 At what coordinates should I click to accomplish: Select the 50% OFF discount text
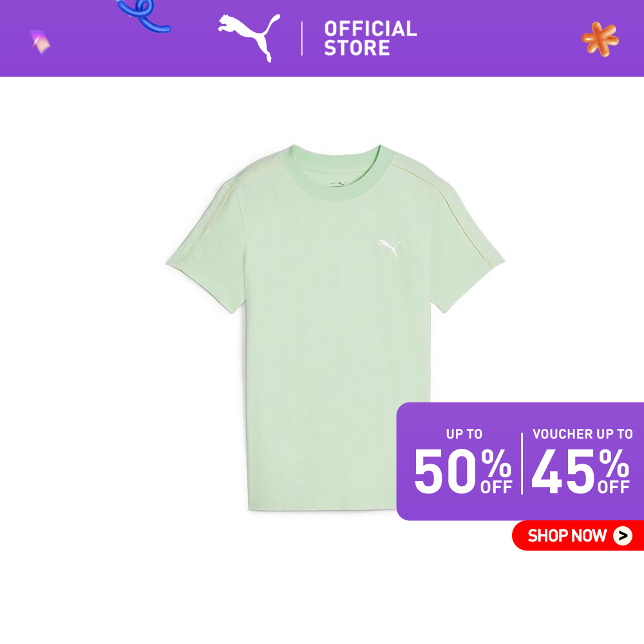[x=463, y=471]
